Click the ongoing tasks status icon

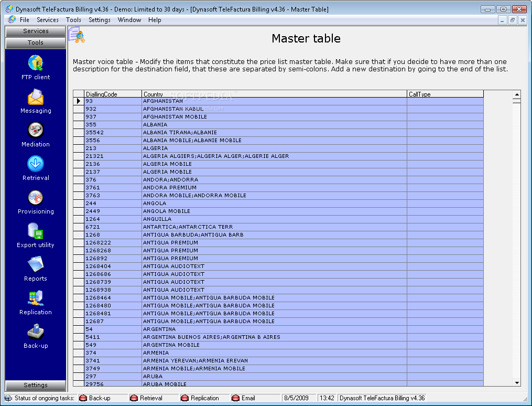pyautogui.click(x=8, y=398)
